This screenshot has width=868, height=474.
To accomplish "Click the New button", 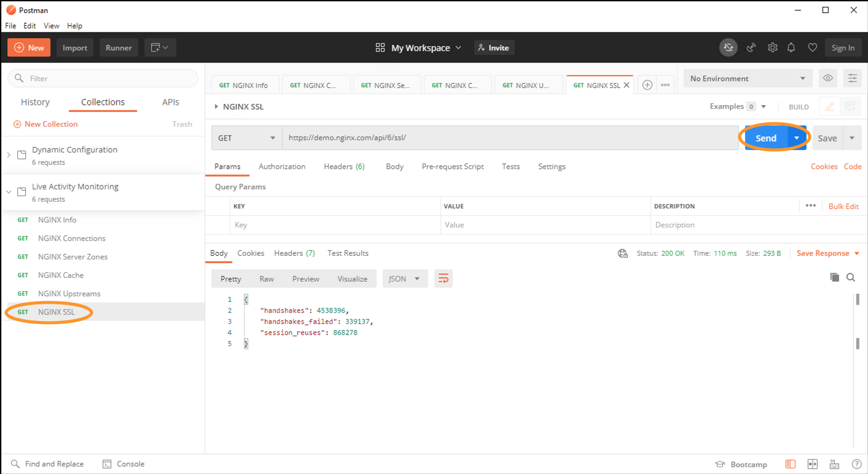I will 29,48.
